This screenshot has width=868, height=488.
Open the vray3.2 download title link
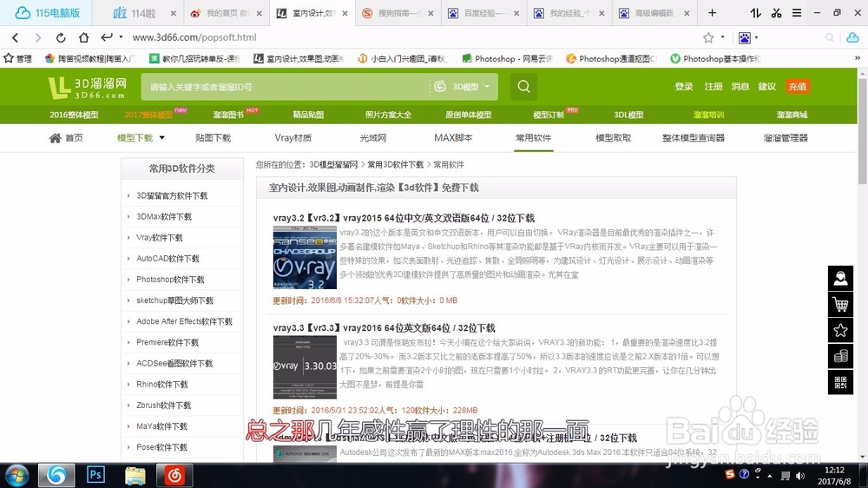point(404,218)
